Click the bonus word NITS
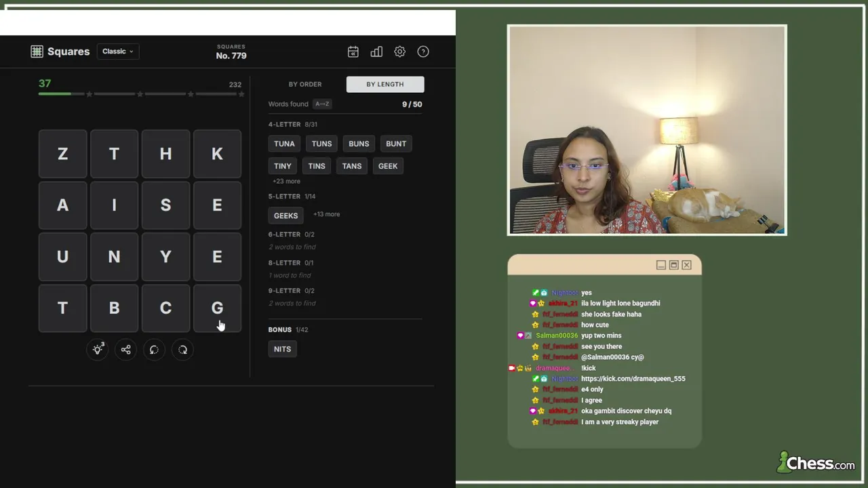 [282, 349]
